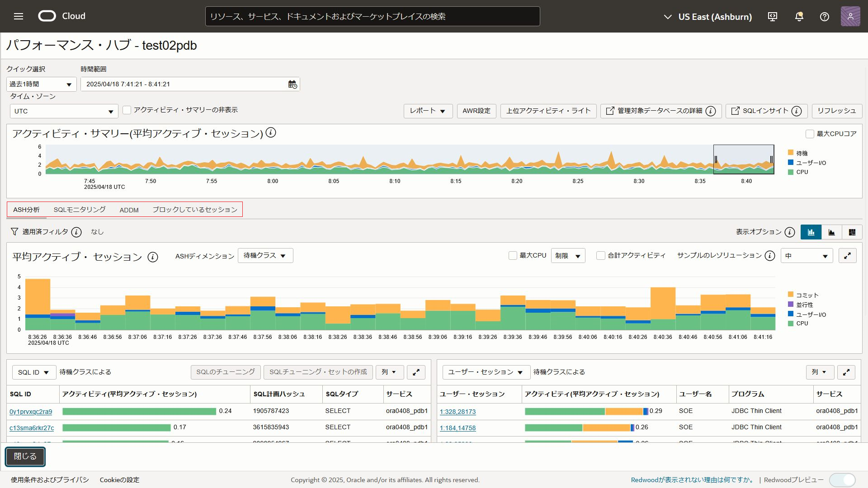Expand the 待機クラス ASH dimension dropdown
Image resolution: width=868 pixels, height=488 pixels.
tap(265, 256)
